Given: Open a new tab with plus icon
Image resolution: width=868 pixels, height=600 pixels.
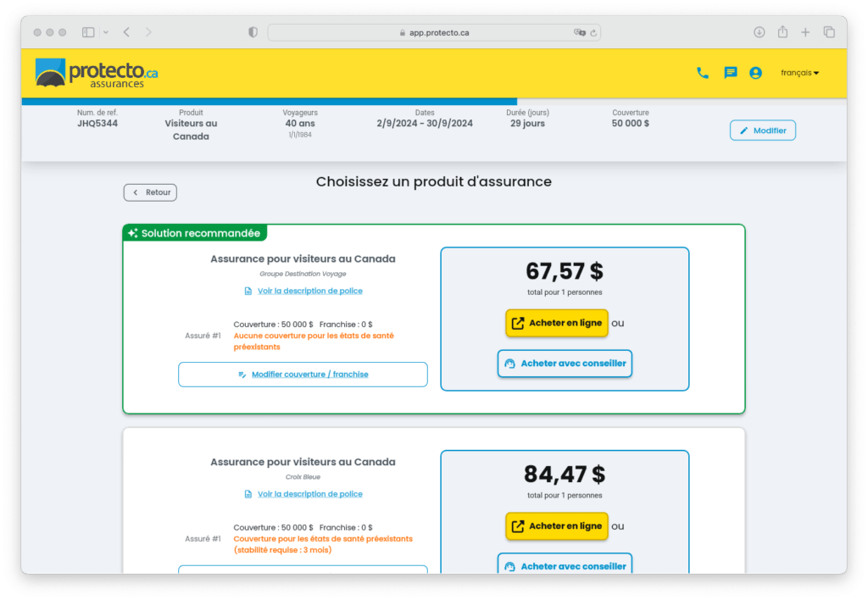Looking at the screenshot, I should (805, 32).
